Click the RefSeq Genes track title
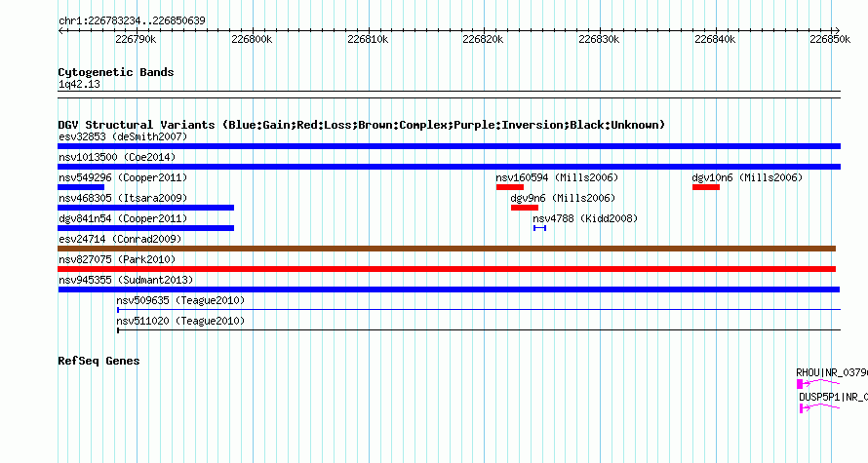 coord(99,361)
